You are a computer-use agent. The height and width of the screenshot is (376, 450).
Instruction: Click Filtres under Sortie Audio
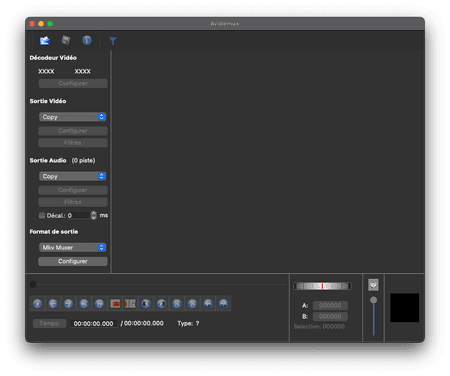pos(73,202)
